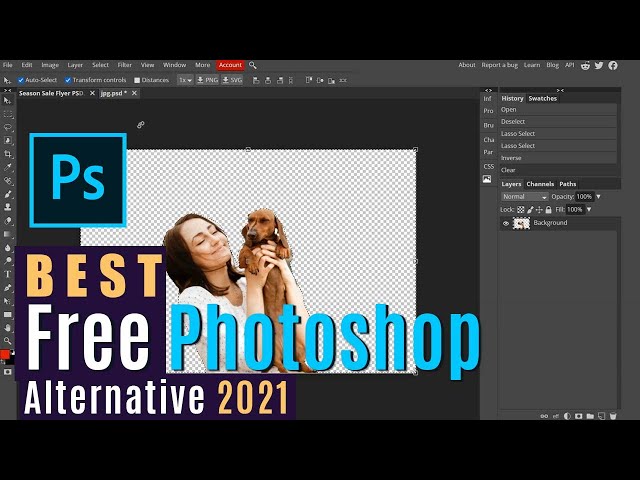Switch to the Season Sale Flyer PSD document tab

[51, 93]
